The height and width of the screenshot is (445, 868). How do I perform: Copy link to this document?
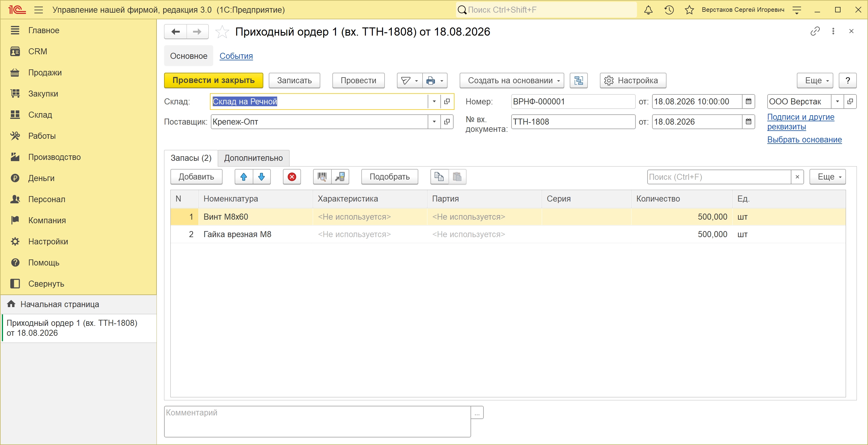815,31
